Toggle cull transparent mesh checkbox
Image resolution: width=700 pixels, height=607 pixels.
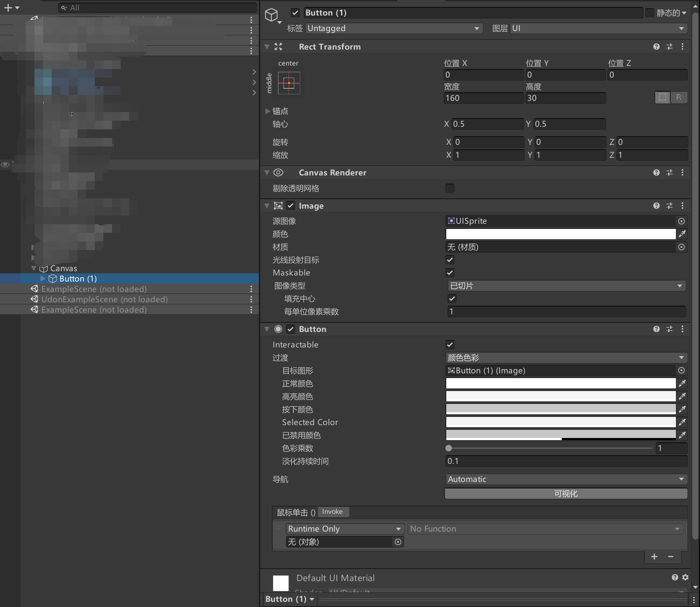pos(450,188)
